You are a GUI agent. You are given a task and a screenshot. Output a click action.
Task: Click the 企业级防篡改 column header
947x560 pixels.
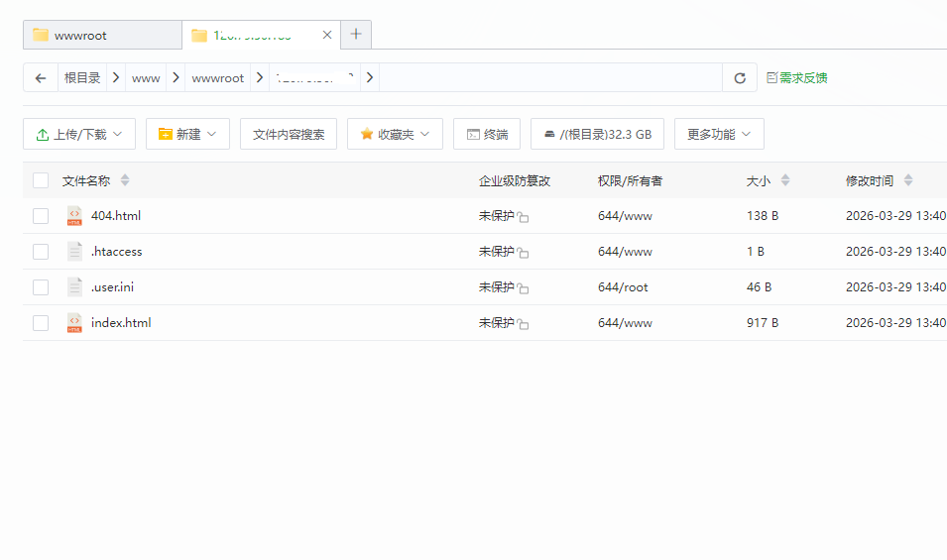515,180
